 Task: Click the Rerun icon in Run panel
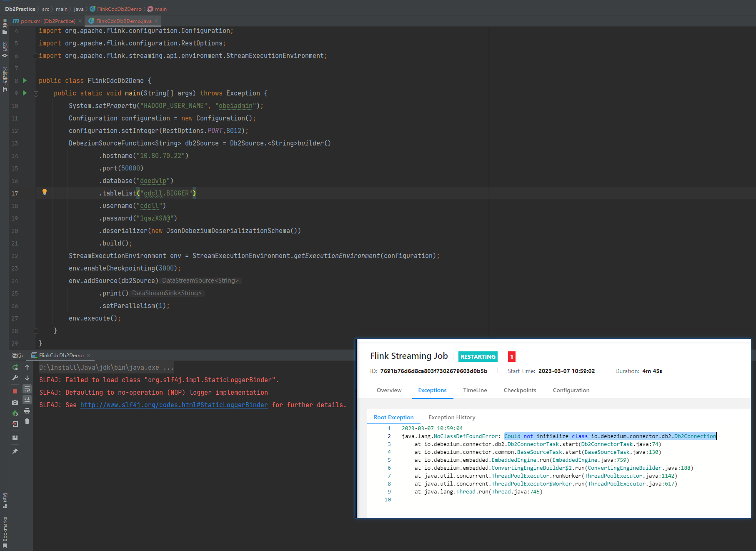(x=15, y=367)
